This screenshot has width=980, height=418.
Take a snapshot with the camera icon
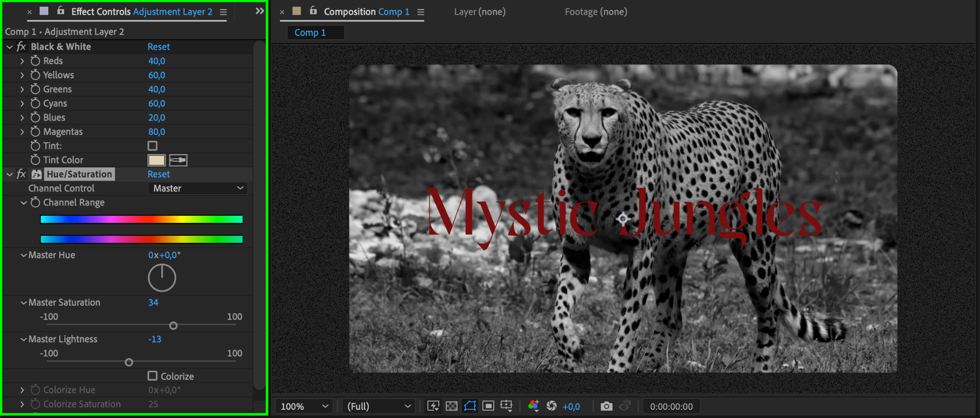[606, 406]
